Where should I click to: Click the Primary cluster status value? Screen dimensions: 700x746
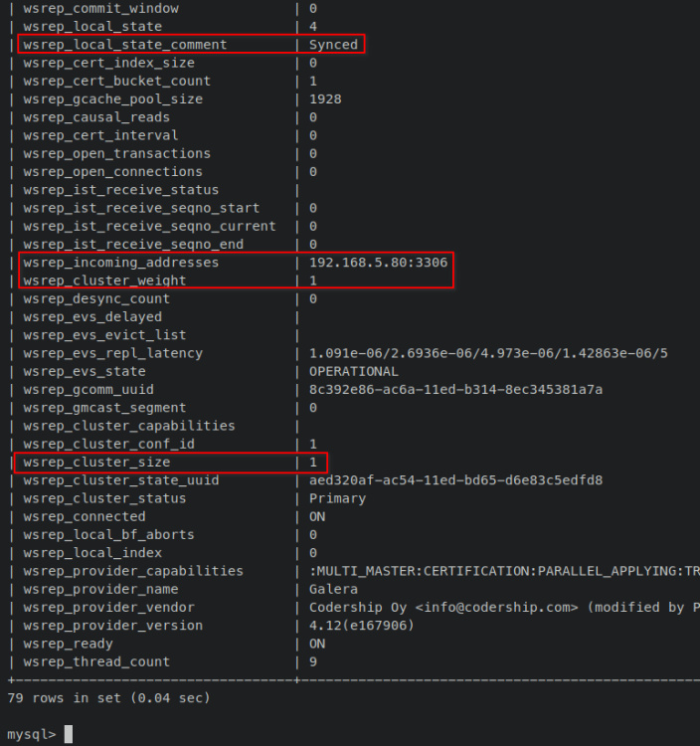coord(337,498)
